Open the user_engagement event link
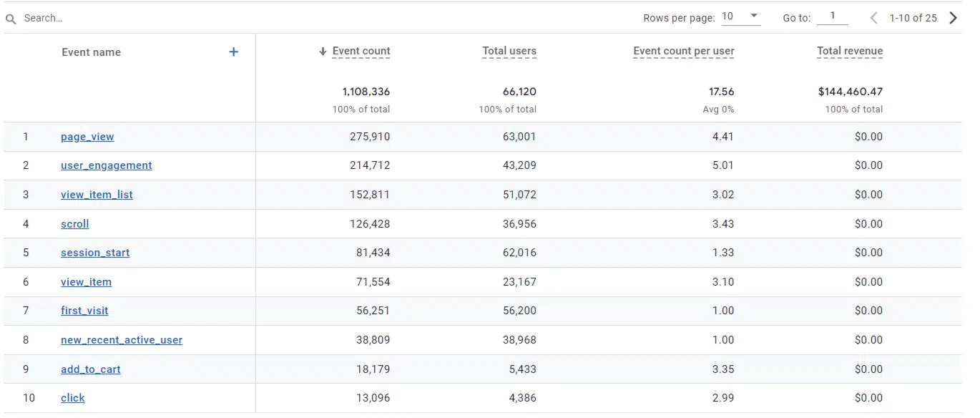Screen dimensions: 980x418 coord(106,165)
